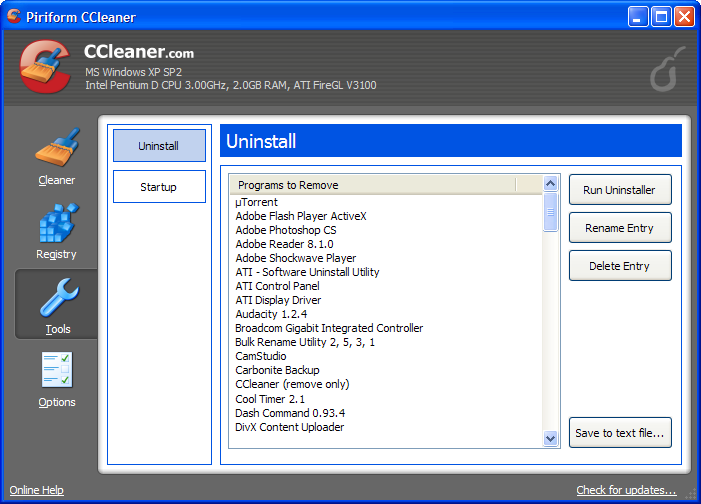
Task: Select Broadcom Gigabit Integrated Controller entry
Action: [x=329, y=328]
